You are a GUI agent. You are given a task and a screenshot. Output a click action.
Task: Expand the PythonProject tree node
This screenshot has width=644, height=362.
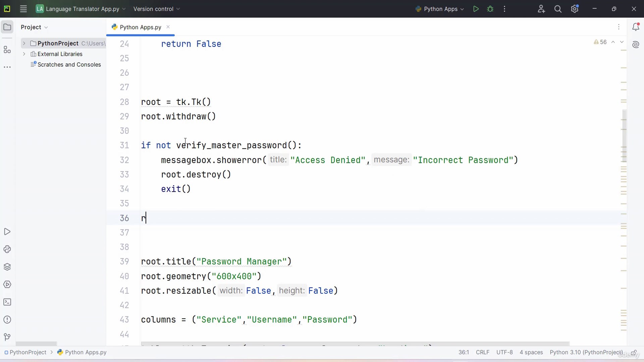pos(24,43)
